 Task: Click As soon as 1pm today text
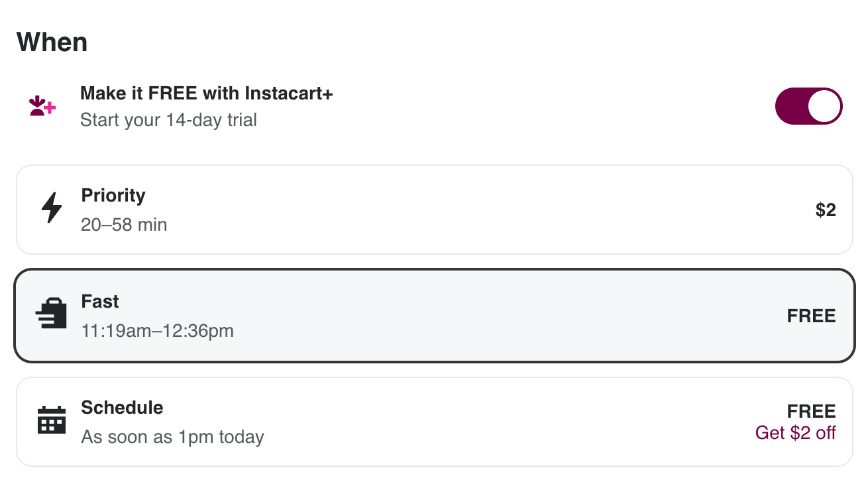(172, 437)
